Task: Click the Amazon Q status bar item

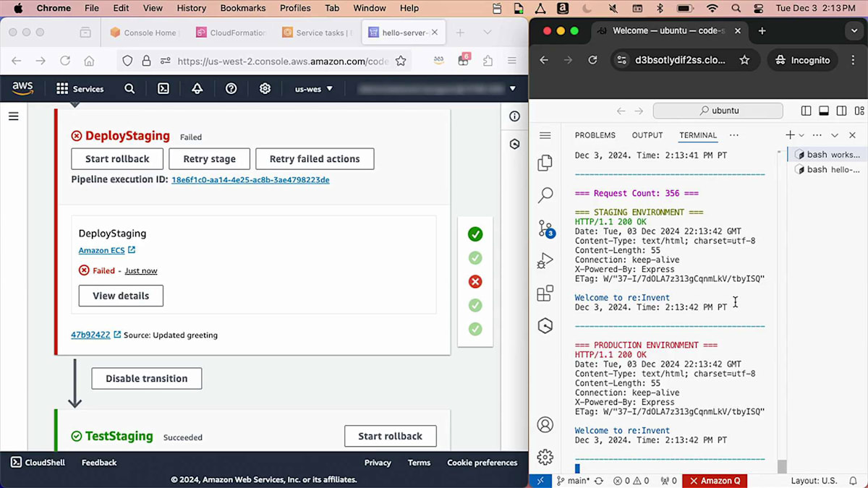Action: tap(715, 481)
